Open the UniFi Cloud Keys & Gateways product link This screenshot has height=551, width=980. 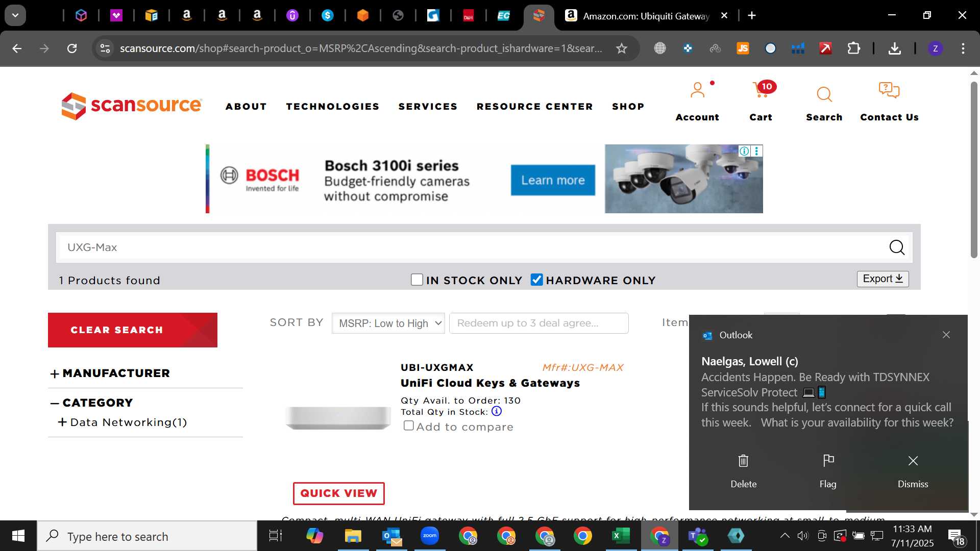coord(490,383)
